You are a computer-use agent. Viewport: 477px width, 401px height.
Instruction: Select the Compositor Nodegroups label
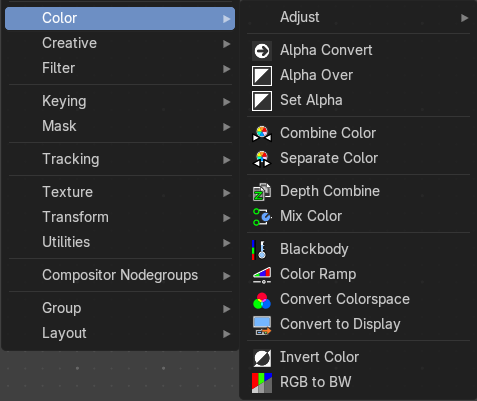(x=120, y=275)
